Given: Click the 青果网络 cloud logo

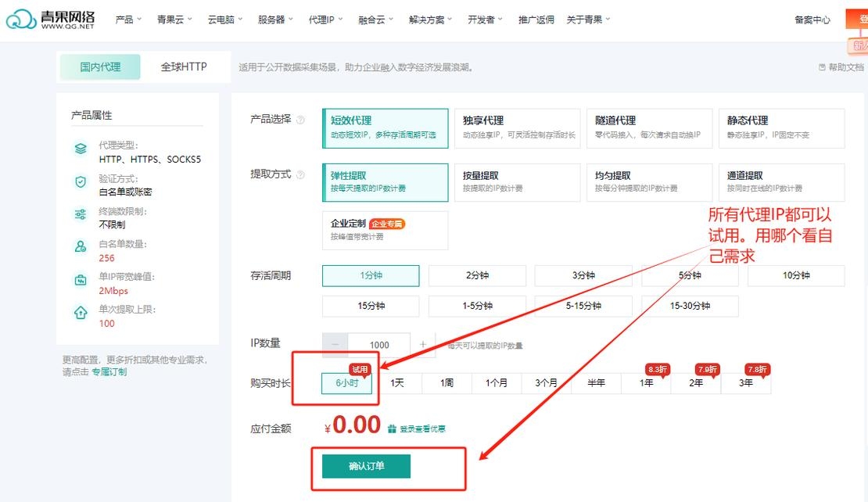Looking at the screenshot, I should pyautogui.click(x=21, y=17).
